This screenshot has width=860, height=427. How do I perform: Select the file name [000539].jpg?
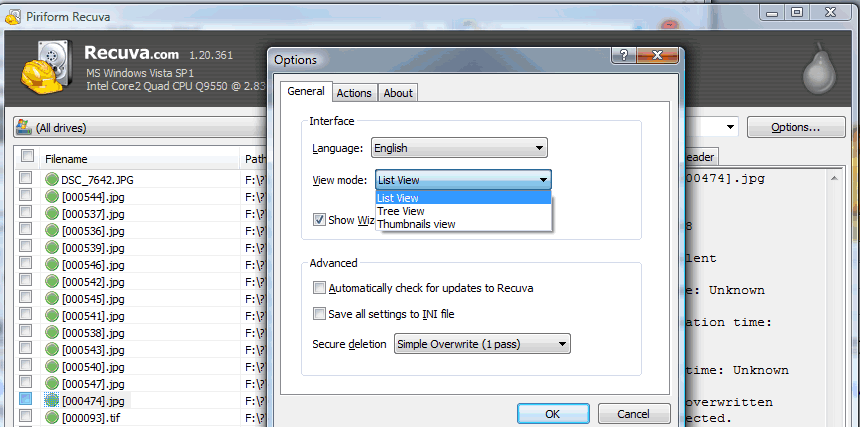tap(93, 248)
